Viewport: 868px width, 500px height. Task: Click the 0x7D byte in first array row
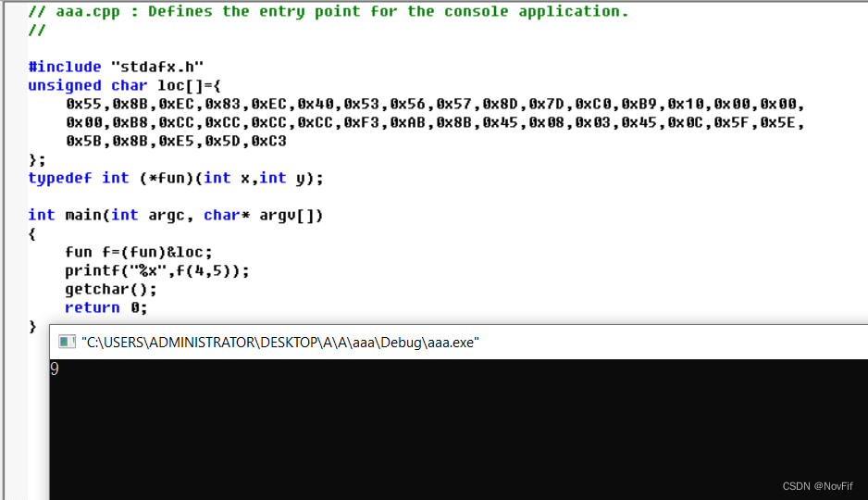point(546,104)
